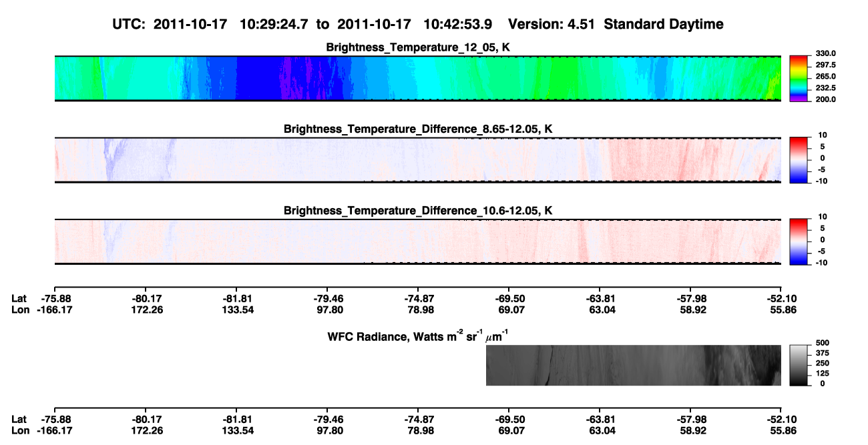Viewport: 868px width, 445px height.
Task: Click longitude "-166.17" on the axis below the temperature panels
Action: (x=54, y=310)
